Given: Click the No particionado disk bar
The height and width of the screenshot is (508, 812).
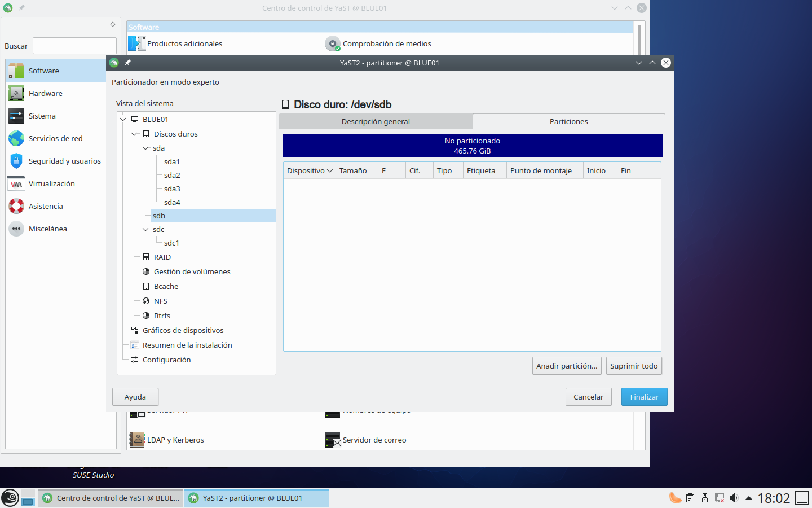Looking at the screenshot, I should click(473, 146).
